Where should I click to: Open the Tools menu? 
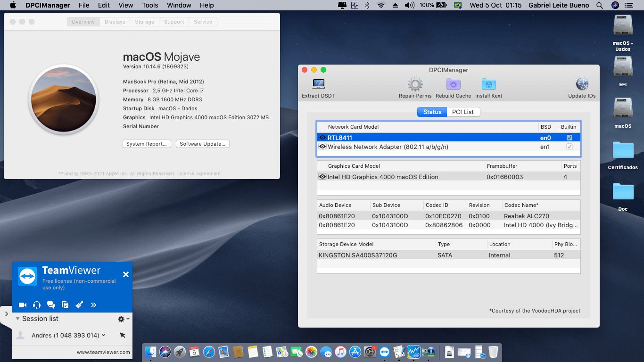(150, 5)
